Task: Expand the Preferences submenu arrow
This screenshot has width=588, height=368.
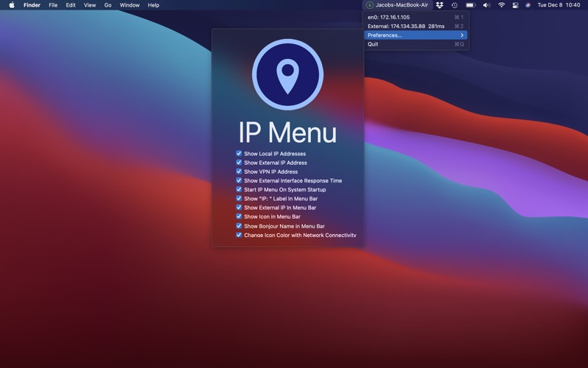Action: click(462, 35)
